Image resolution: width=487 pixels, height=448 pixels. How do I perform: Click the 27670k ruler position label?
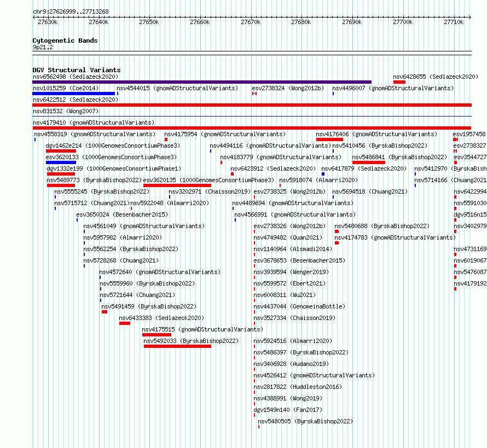(251, 22)
